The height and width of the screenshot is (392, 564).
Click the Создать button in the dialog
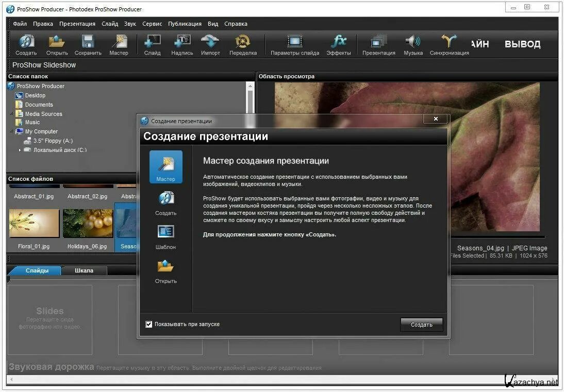click(422, 325)
